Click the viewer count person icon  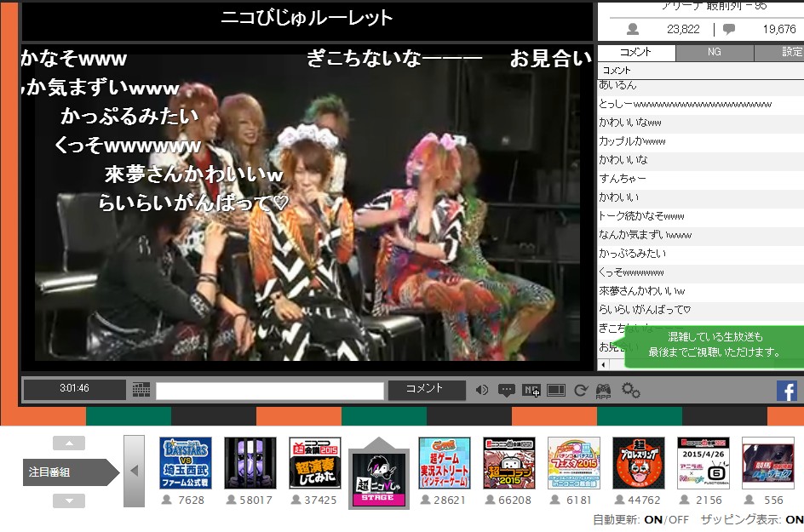click(x=633, y=29)
